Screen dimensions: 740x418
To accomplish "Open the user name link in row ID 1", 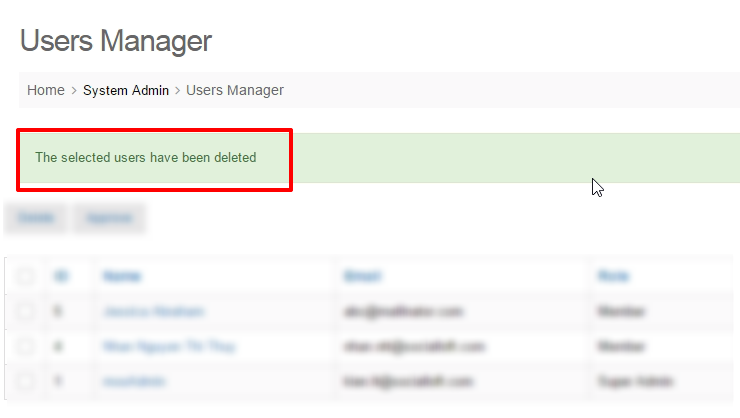I will tap(134, 382).
